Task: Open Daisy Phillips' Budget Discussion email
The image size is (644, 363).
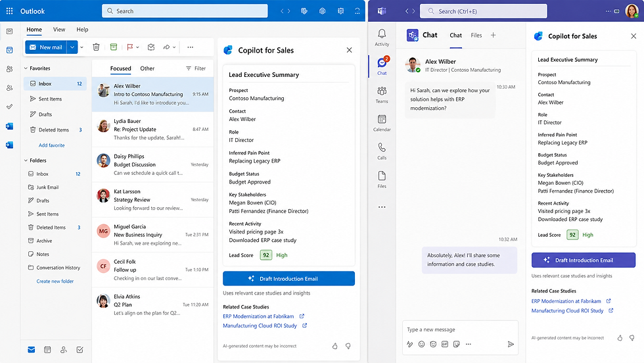Action: pyautogui.click(x=152, y=164)
